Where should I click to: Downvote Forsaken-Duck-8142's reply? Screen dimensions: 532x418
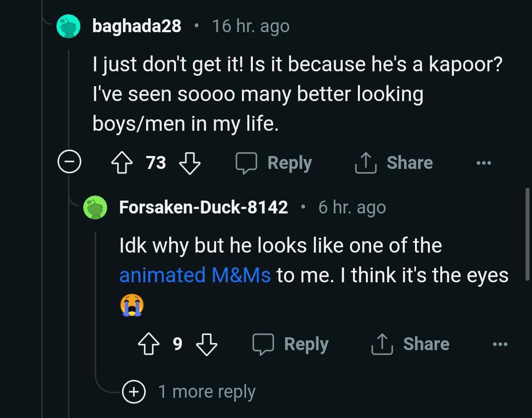[207, 344]
